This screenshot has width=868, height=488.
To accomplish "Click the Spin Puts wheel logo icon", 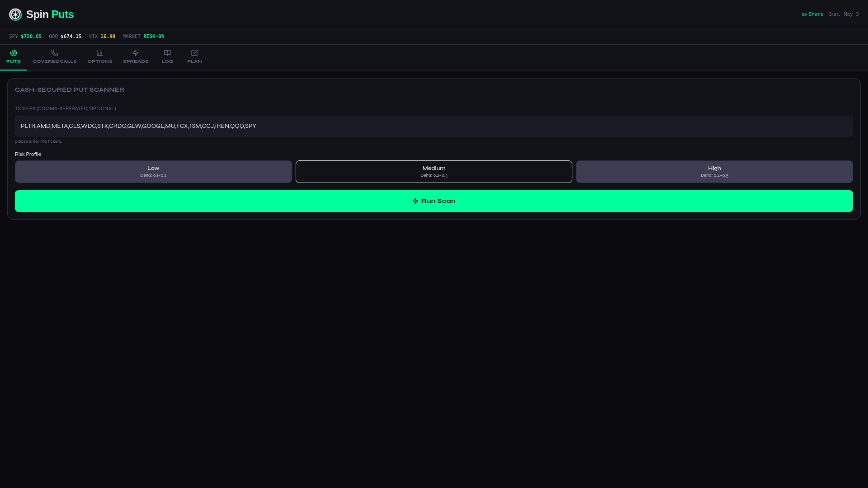I will (15, 14).
